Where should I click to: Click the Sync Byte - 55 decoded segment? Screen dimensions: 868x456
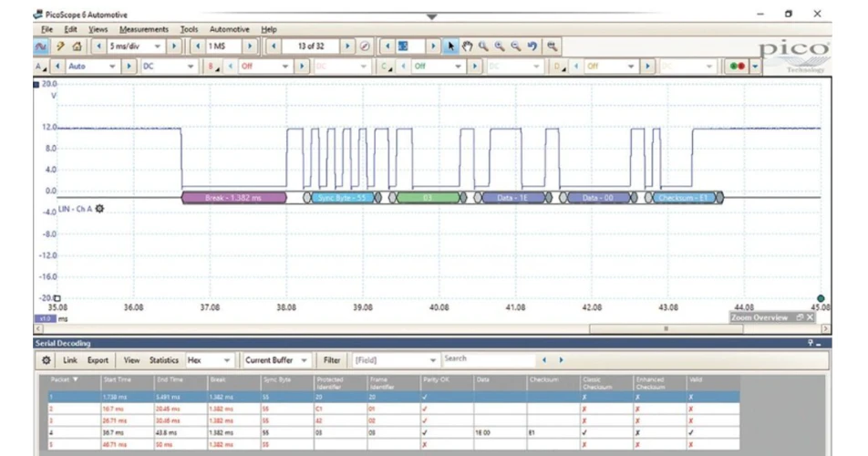click(x=343, y=198)
